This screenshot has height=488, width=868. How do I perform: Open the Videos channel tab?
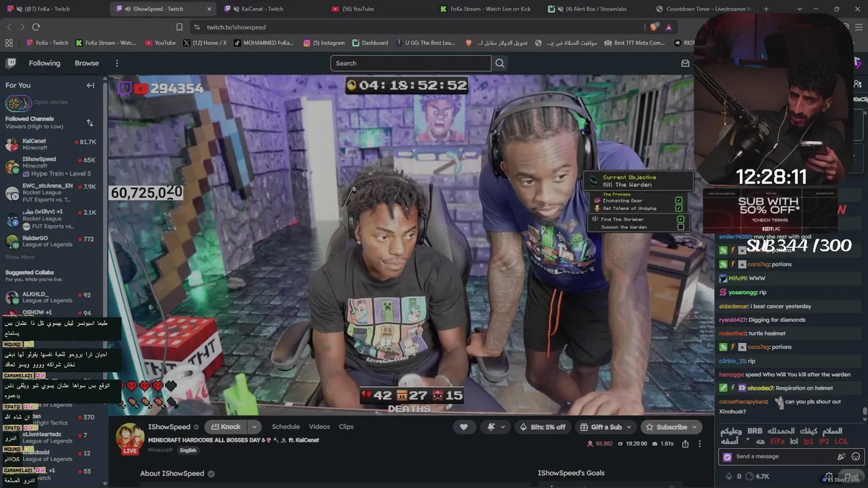pyautogui.click(x=319, y=427)
